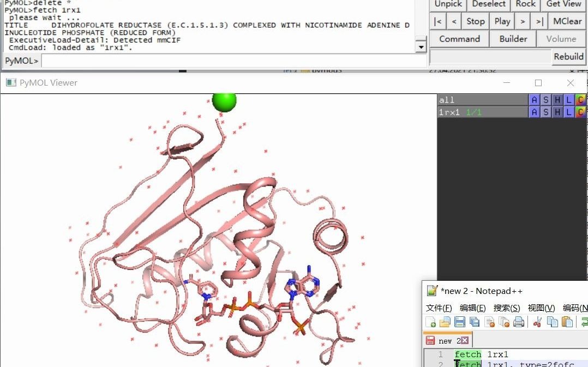This screenshot has height=367, width=588.
Task: Save the current document in Notepad++
Action: point(459,322)
